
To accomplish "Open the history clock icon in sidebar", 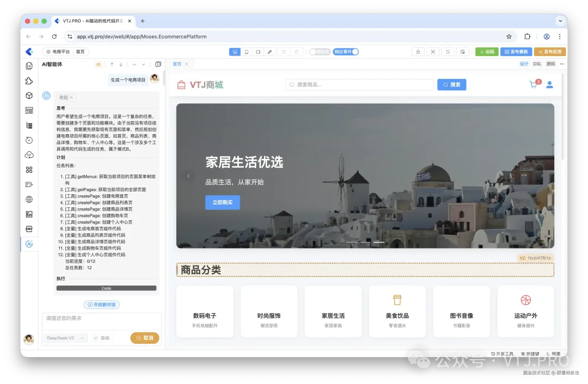I will (29, 140).
